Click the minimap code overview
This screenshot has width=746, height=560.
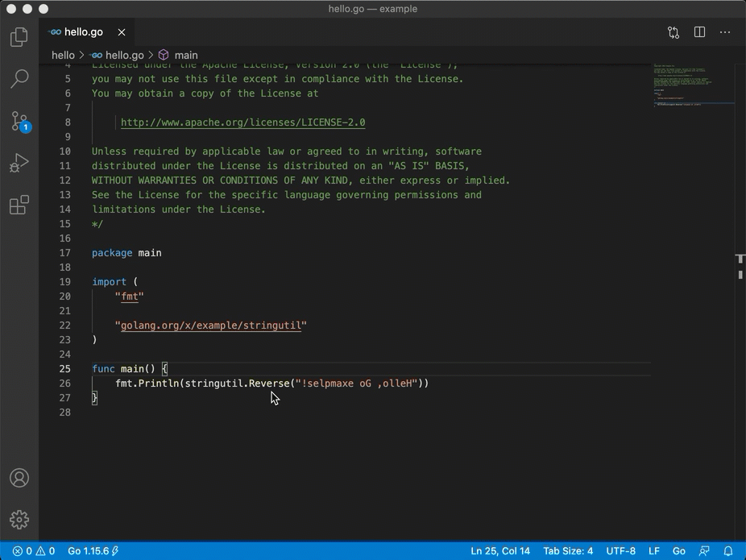[693, 89]
